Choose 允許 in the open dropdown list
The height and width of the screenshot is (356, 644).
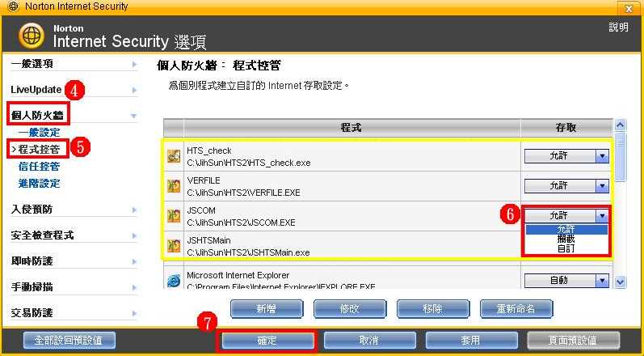click(x=566, y=230)
